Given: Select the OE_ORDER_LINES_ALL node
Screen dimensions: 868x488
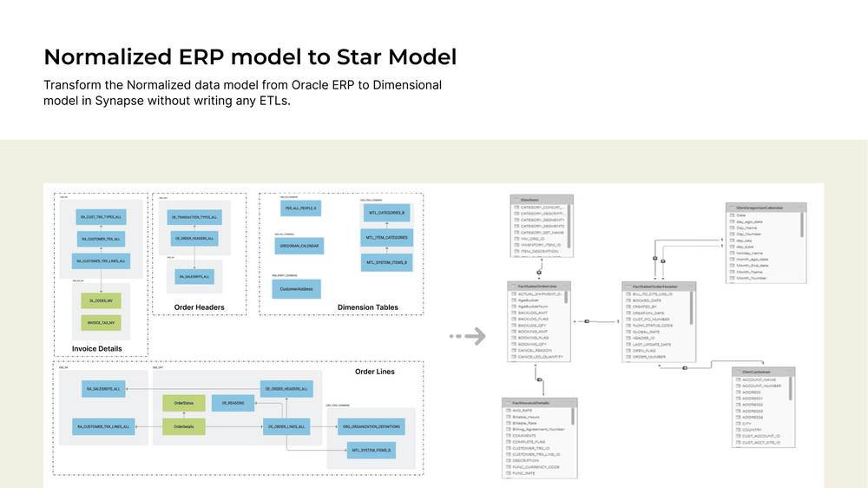Looking at the screenshot, I should point(286,426).
